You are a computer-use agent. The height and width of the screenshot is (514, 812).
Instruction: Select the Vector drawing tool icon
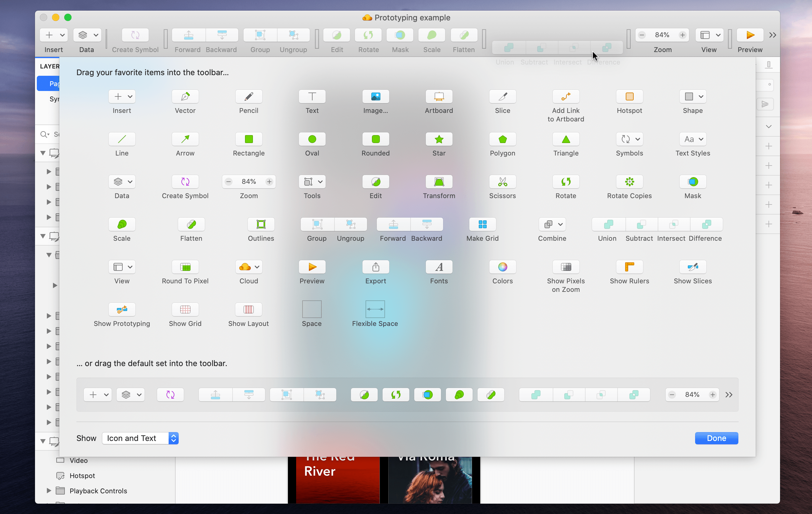(185, 97)
